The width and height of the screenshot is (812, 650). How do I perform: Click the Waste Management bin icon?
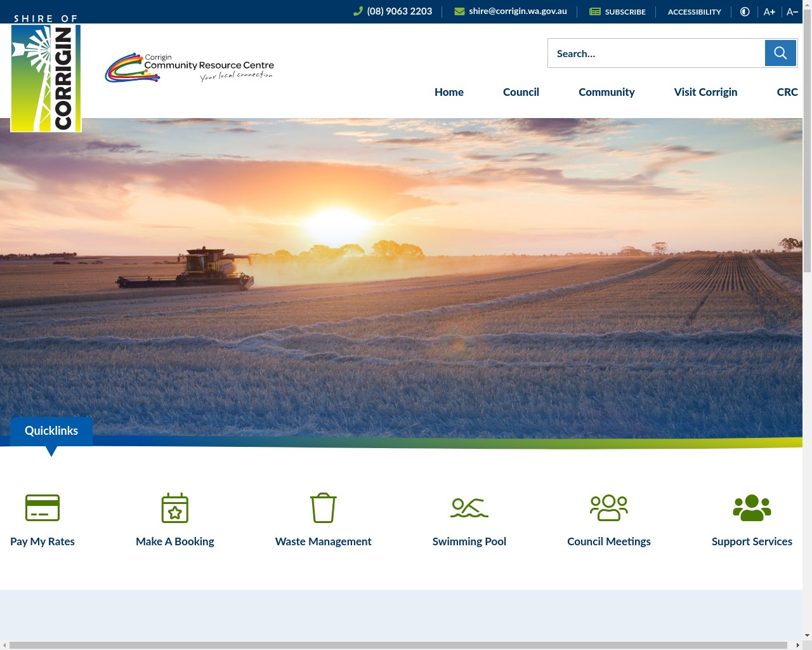pos(323,507)
